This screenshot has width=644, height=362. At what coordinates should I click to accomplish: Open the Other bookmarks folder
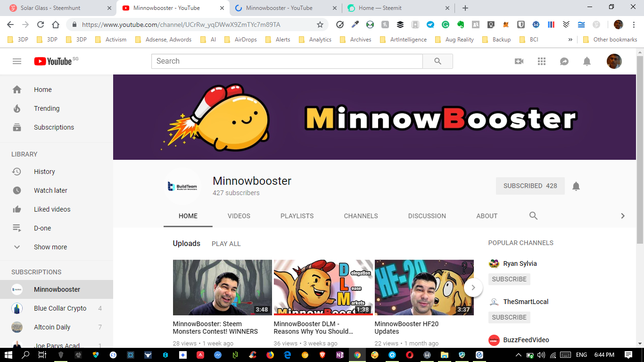[610, 40]
